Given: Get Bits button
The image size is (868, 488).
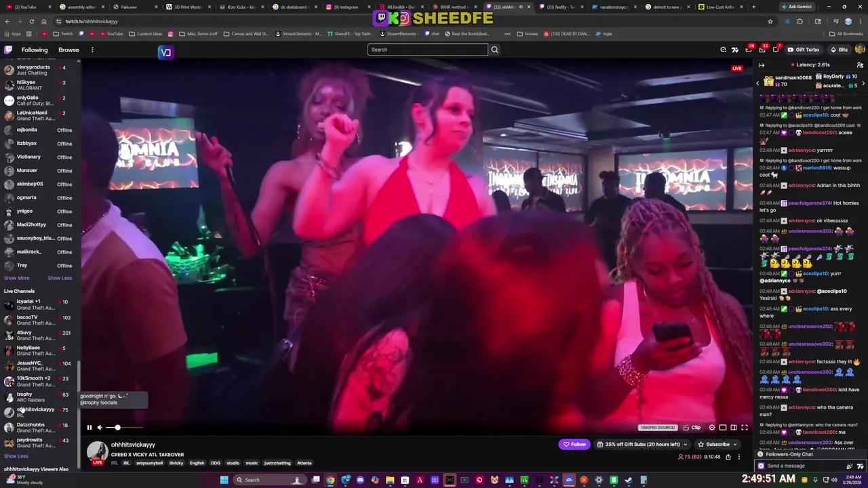Looking at the screenshot, I should [839, 49].
